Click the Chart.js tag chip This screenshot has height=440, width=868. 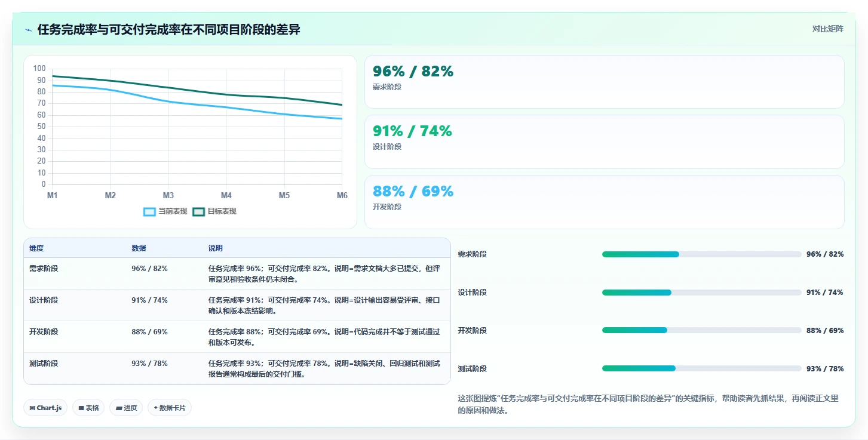[x=45, y=408]
